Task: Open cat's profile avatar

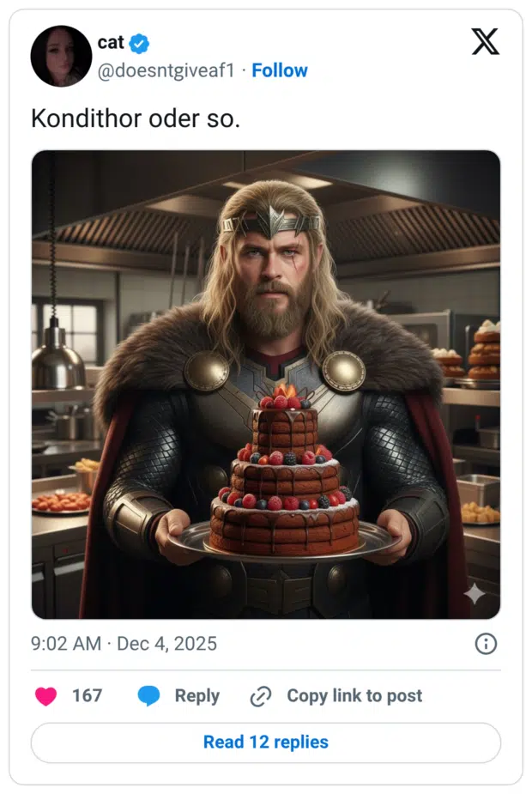Action: (x=61, y=57)
